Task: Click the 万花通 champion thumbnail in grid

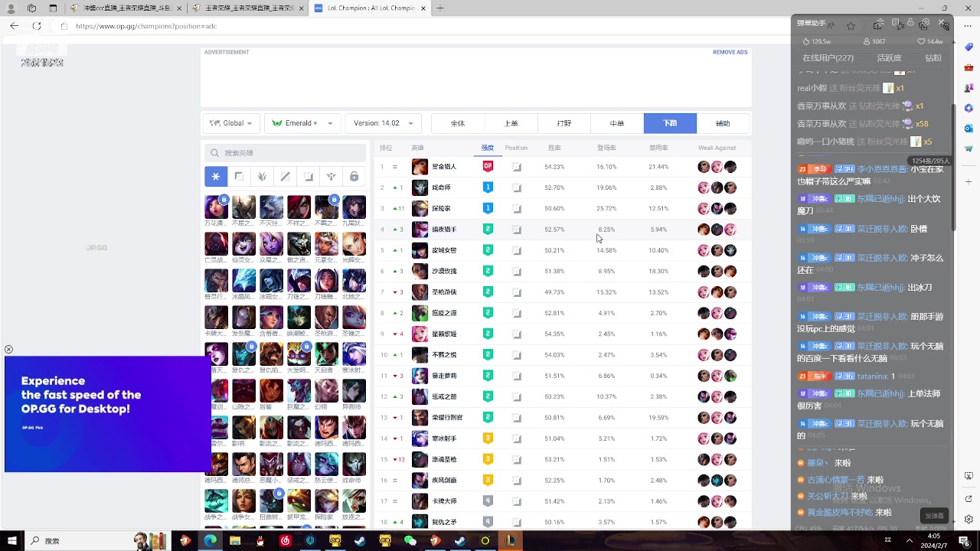Action: 216,207
